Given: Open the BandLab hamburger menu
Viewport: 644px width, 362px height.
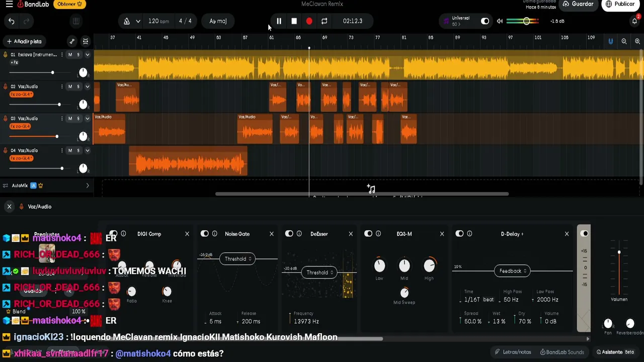Looking at the screenshot, I should (x=9, y=4).
